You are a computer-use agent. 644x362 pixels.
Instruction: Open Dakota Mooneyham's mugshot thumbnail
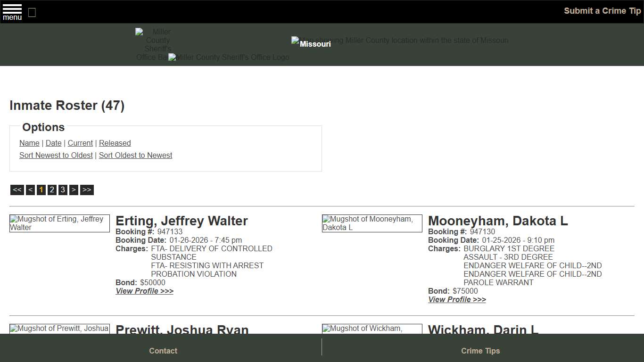(x=372, y=223)
